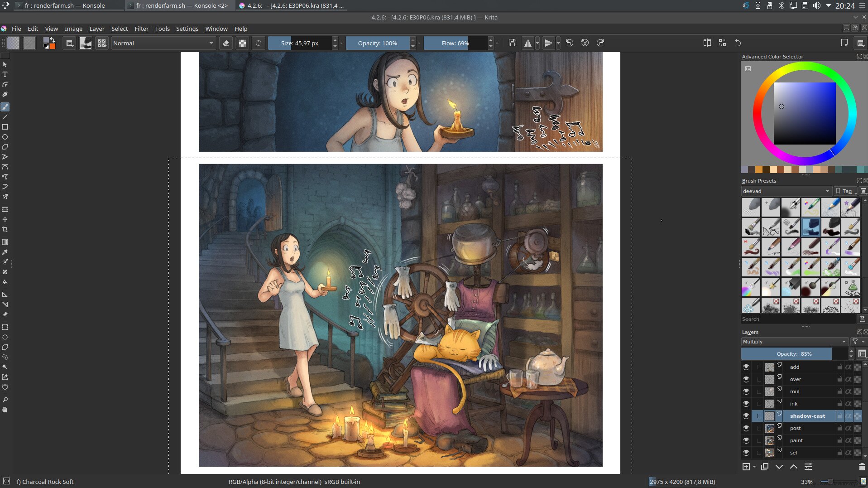Open the Normal blending mode dropdown

pyautogui.click(x=163, y=43)
